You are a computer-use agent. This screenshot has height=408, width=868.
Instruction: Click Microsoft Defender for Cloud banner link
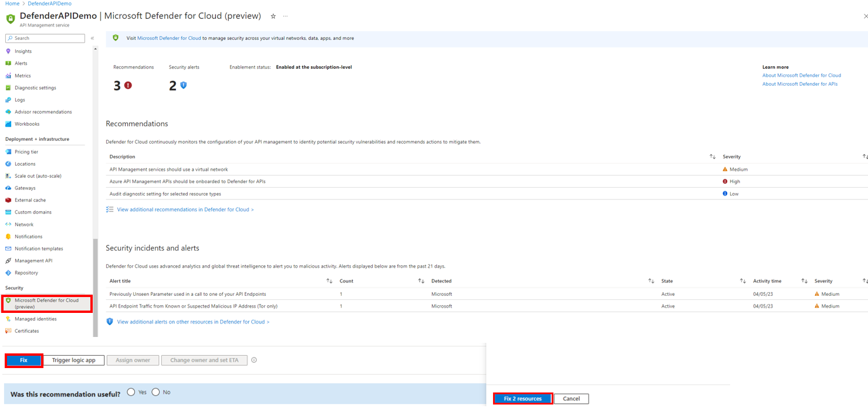point(169,38)
